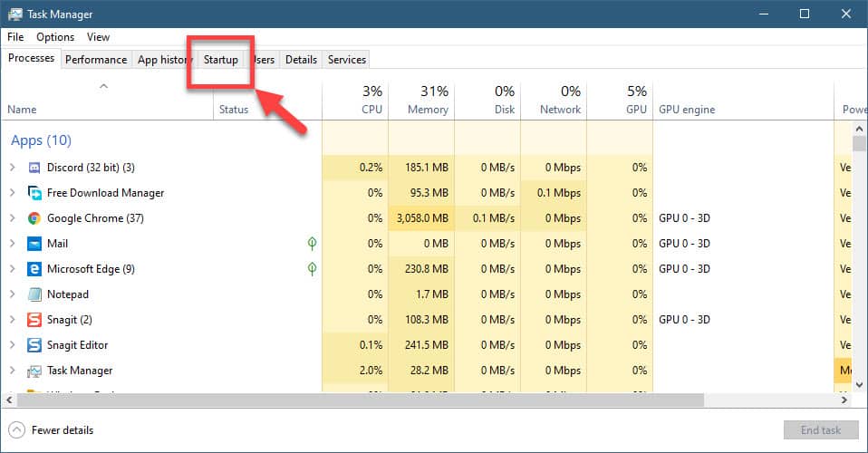Click the Discord app icon
The height and width of the screenshot is (453, 868).
pyautogui.click(x=34, y=168)
